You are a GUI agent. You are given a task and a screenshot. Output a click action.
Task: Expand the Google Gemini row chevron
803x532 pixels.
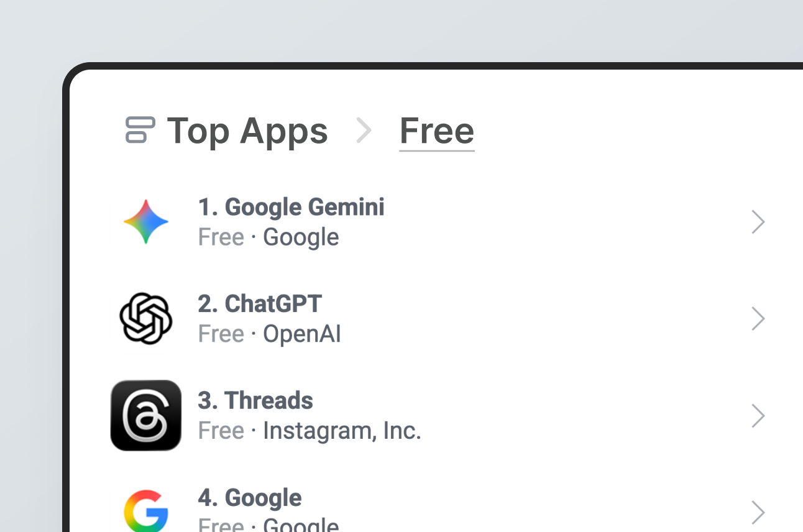click(758, 222)
